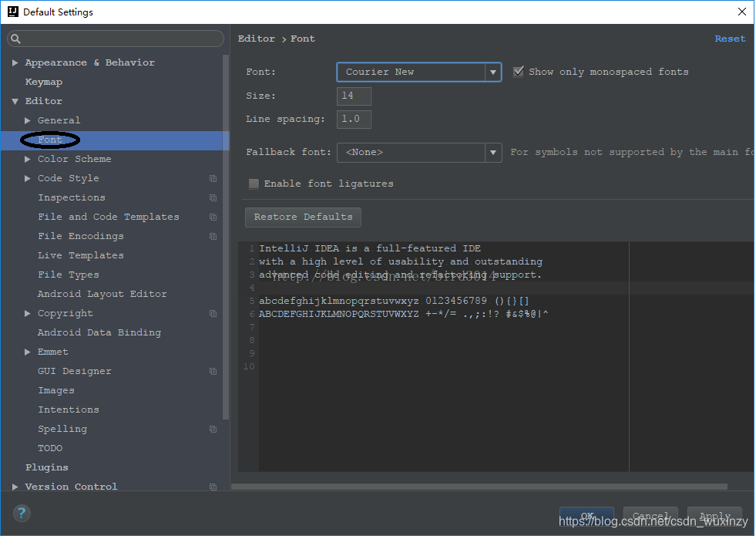Select Keymap in settings tree
Image resolution: width=756 pixels, height=536 pixels.
pyautogui.click(x=44, y=82)
